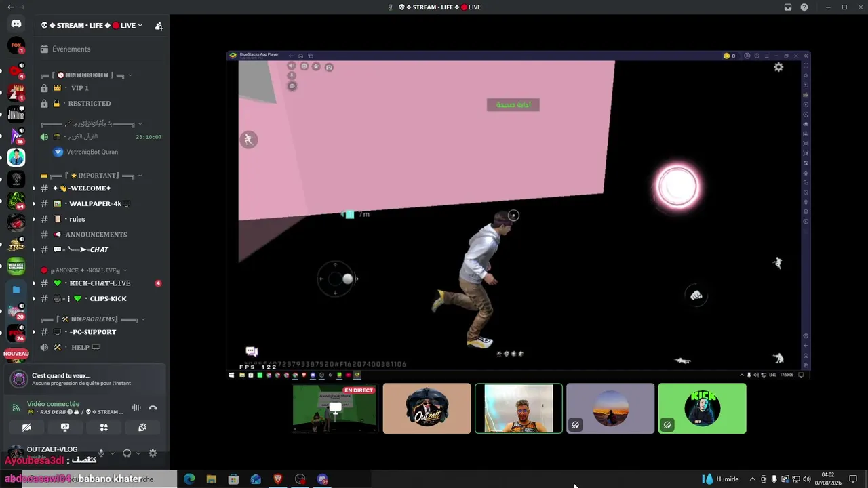This screenshot has height=488, width=868.
Task: Open STREAM LIFE server menu dropdown
Action: coord(91,26)
